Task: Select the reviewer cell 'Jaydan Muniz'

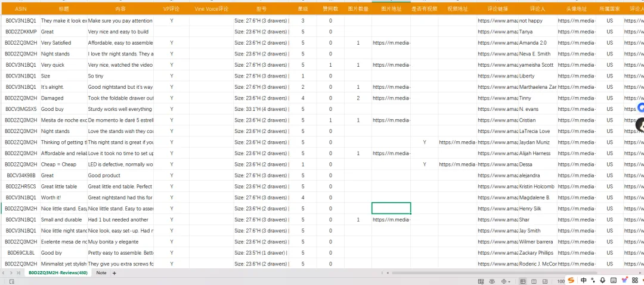Action: tap(538, 142)
